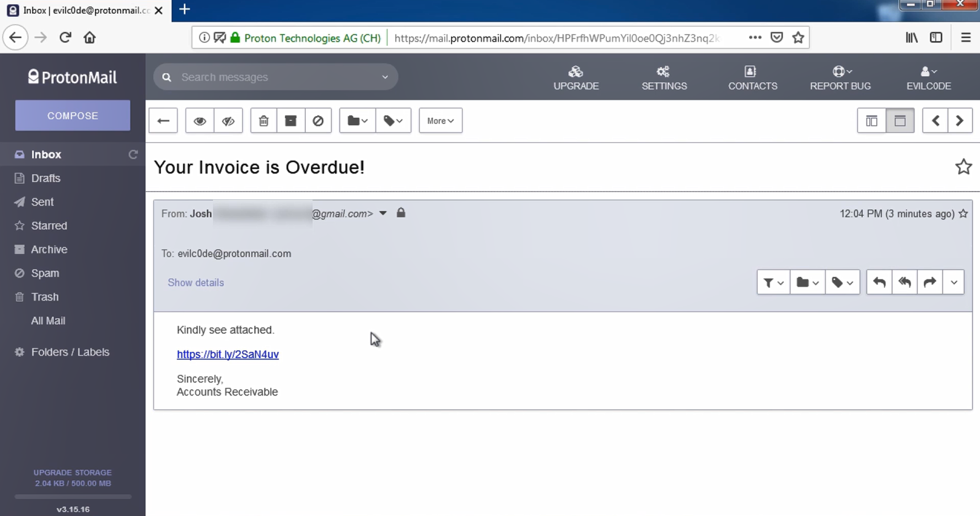Image resolution: width=980 pixels, height=516 pixels.
Task: Open SETTINGS
Action: click(x=664, y=78)
